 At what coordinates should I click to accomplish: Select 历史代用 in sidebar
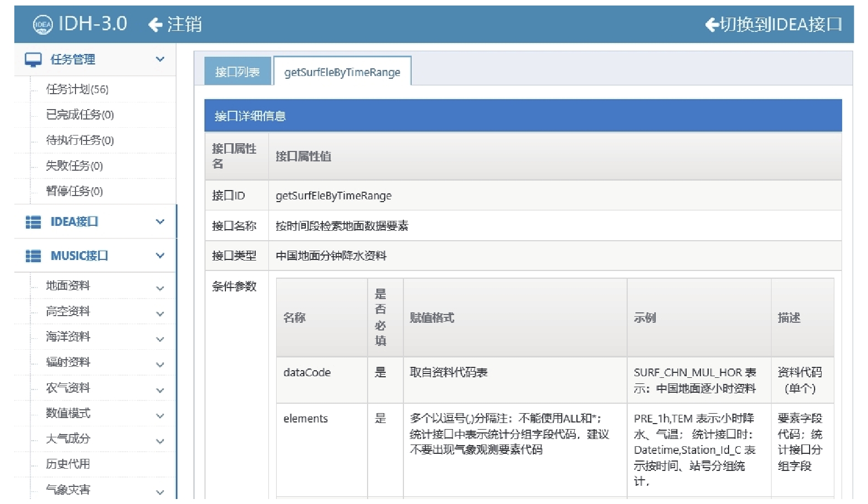pyautogui.click(x=68, y=464)
